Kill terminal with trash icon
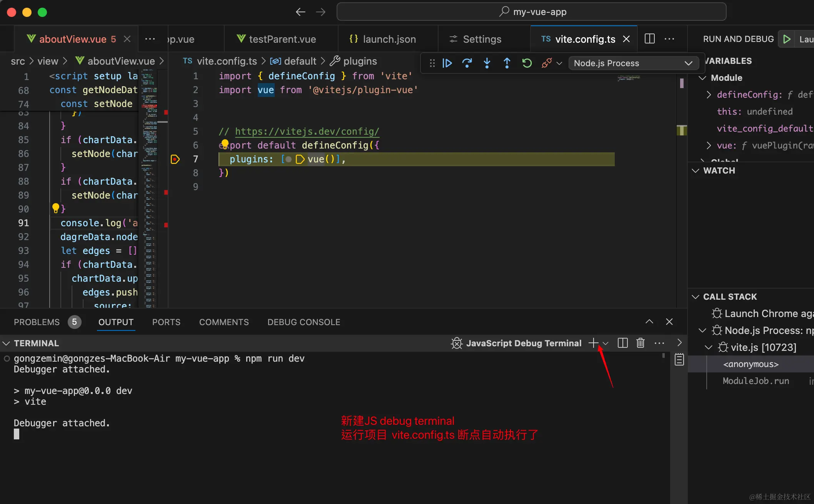Viewport: 814px width, 504px height. coord(641,343)
